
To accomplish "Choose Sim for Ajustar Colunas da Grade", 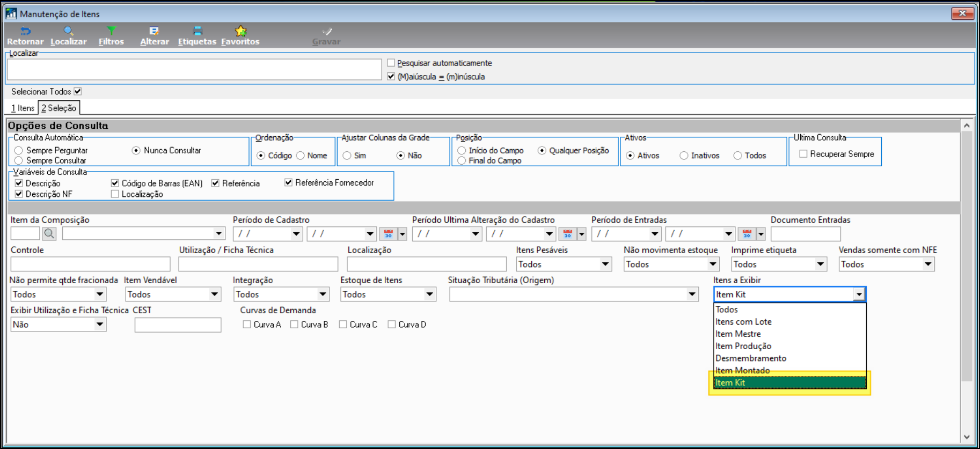I will point(347,156).
